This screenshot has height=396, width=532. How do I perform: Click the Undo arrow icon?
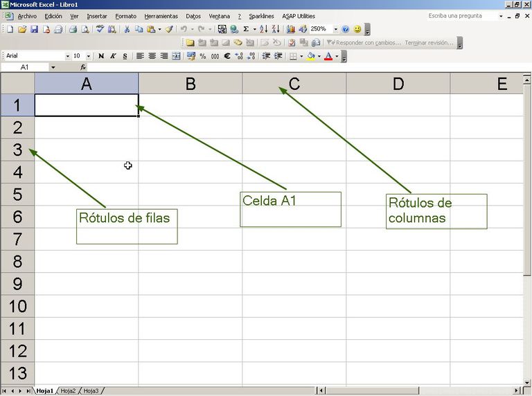coord(184,29)
